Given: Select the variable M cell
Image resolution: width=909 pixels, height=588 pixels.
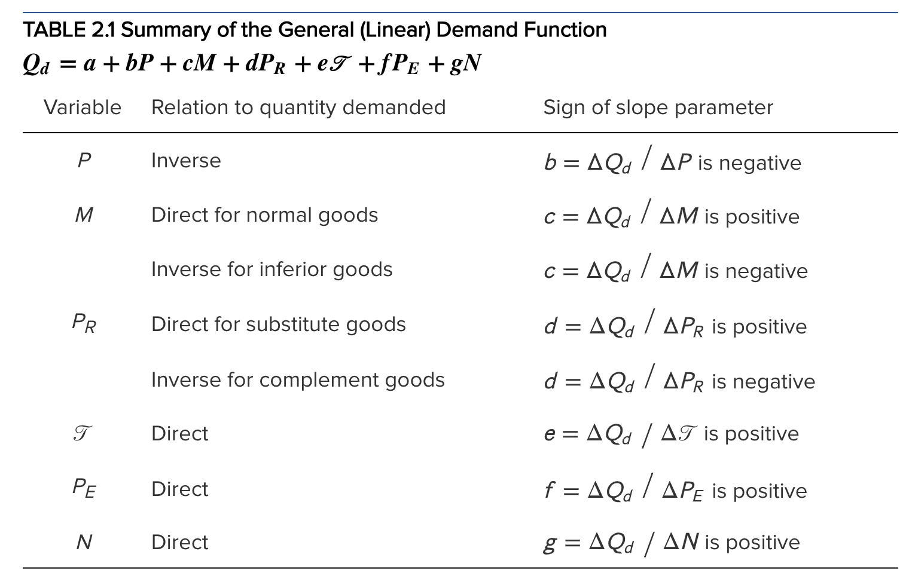Looking at the screenshot, I should pyautogui.click(x=84, y=215).
